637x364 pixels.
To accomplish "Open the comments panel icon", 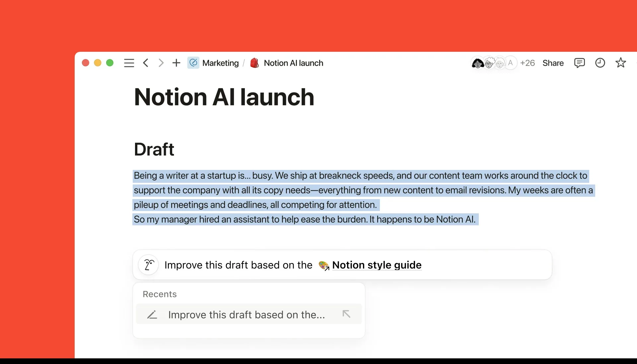I will click(579, 63).
